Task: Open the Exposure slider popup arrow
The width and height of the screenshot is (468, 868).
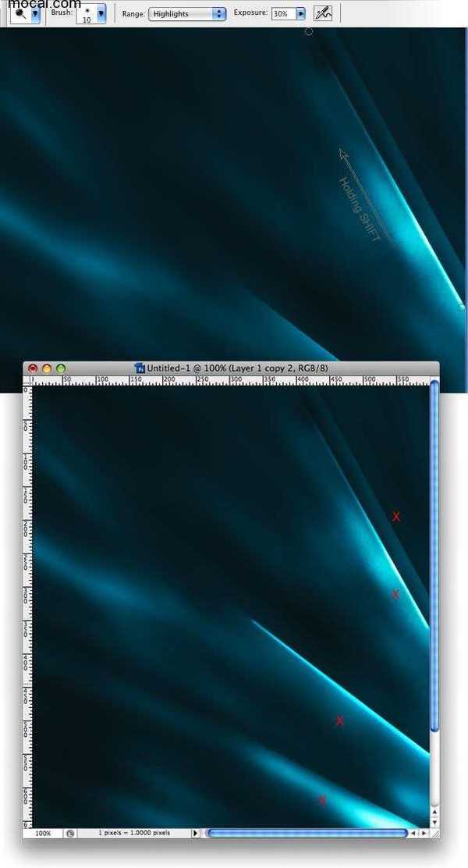Action: [301, 14]
